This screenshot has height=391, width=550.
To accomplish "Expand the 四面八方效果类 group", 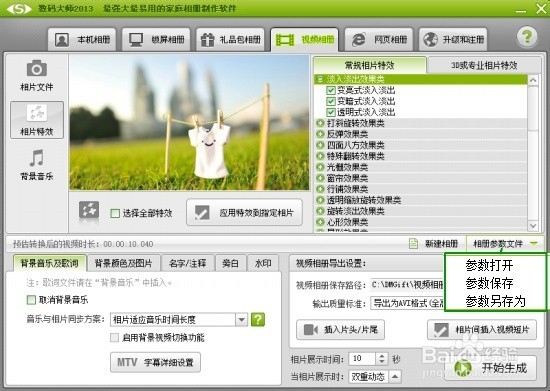I will click(320, 145).
